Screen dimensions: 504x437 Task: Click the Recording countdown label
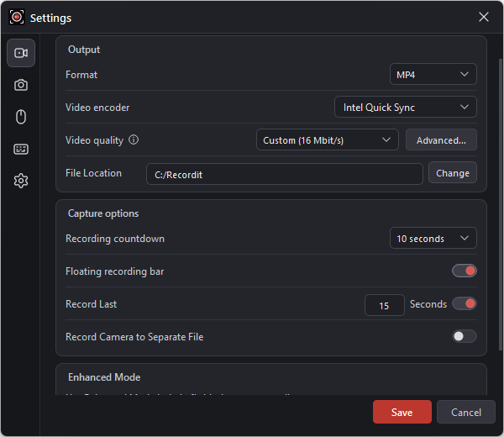pyautogui.click(x=115, y=239)
